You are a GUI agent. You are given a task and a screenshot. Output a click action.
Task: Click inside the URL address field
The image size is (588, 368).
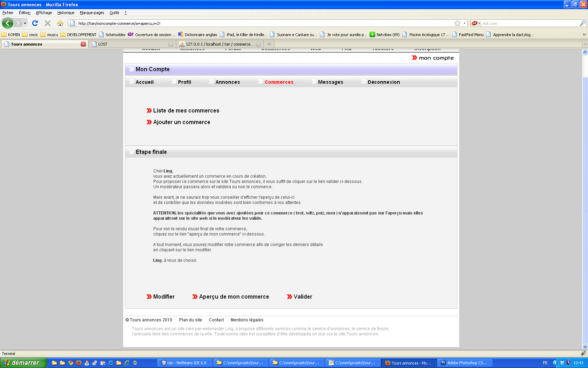point(262,23)
